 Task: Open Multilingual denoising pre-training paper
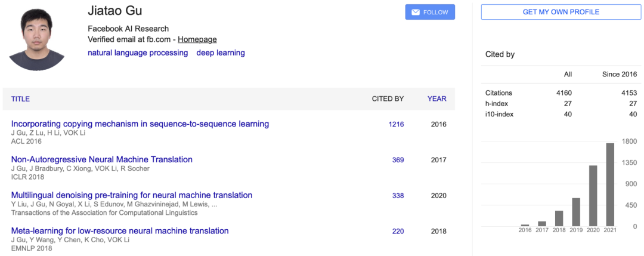coord(132,195)
